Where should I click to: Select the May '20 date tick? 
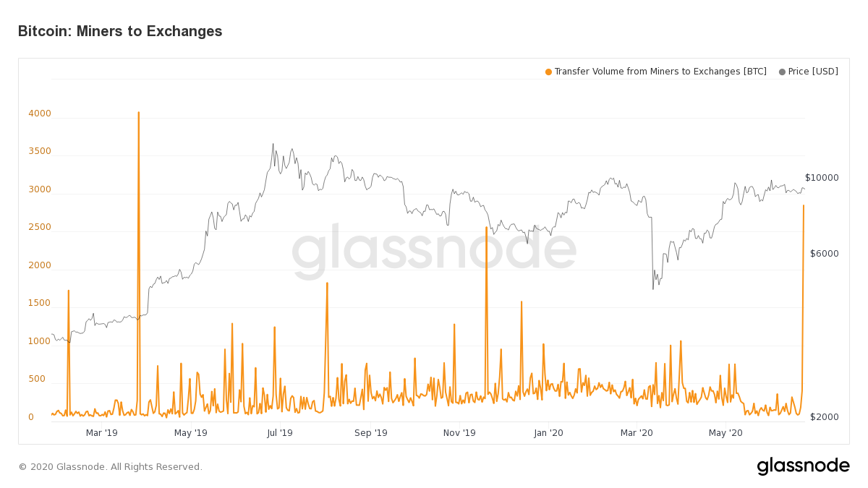coord(726,433)
